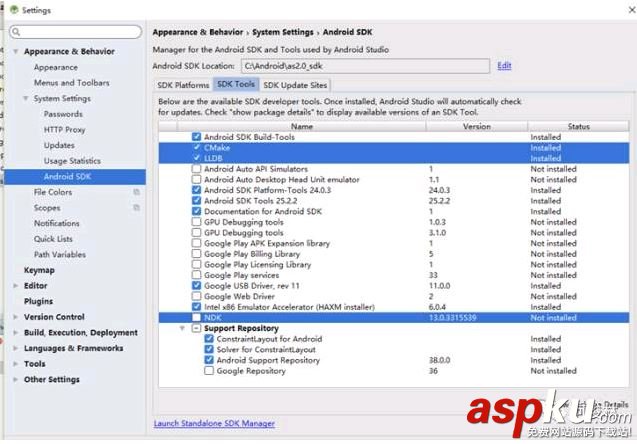This screenshot has height=444, width=637.
Task: Expand the Build, Execution, Deployment node
Action: [16, 332]
